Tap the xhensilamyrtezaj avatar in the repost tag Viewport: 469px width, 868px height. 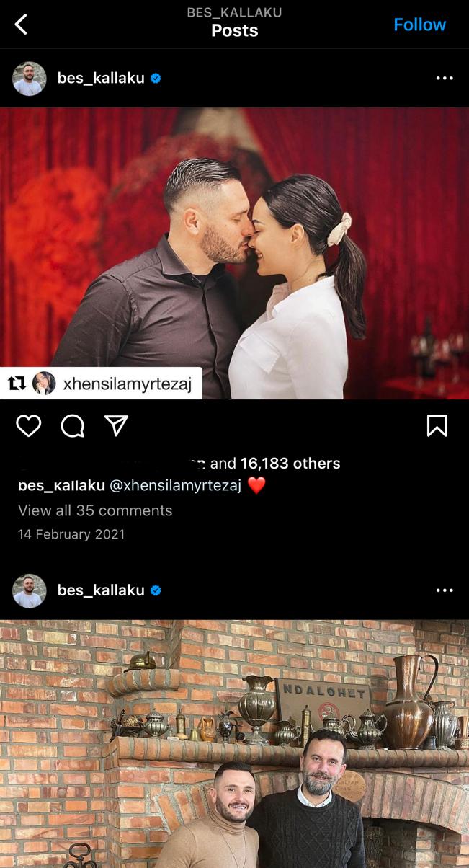tap(44, 384)
